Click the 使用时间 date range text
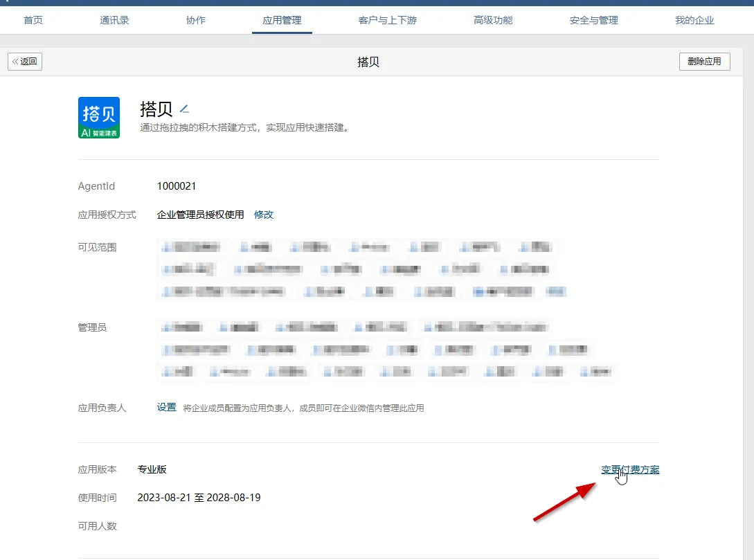754x560 pixels. [199, 498]
